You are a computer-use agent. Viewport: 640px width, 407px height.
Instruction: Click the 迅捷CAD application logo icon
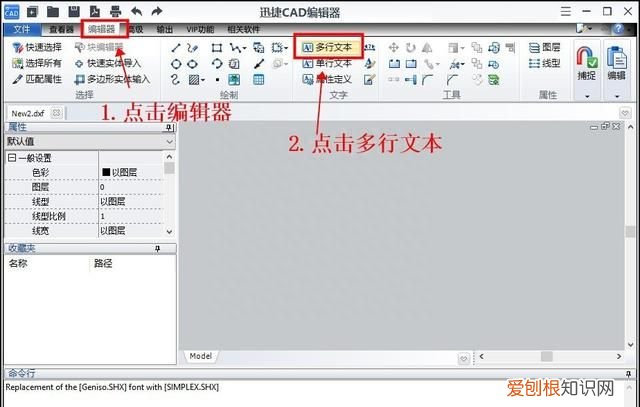point(11,12)
